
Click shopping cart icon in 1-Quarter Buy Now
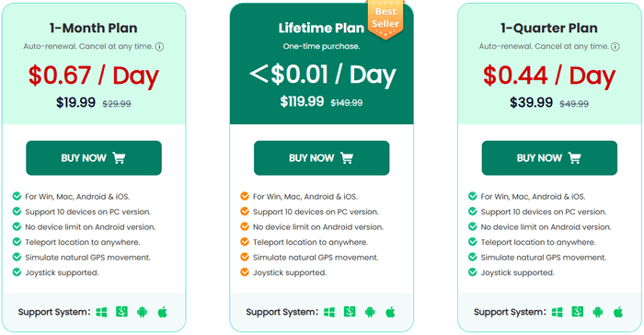click(x=575, y=158)
